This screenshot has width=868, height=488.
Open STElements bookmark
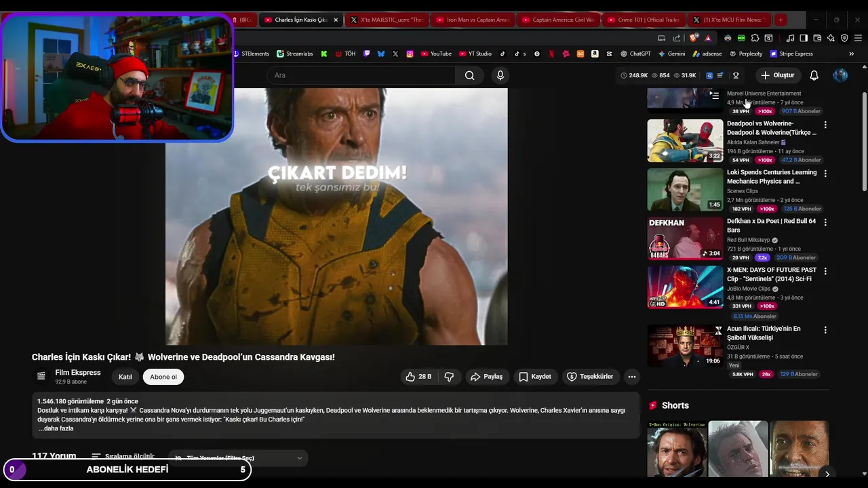coord(252,54)
